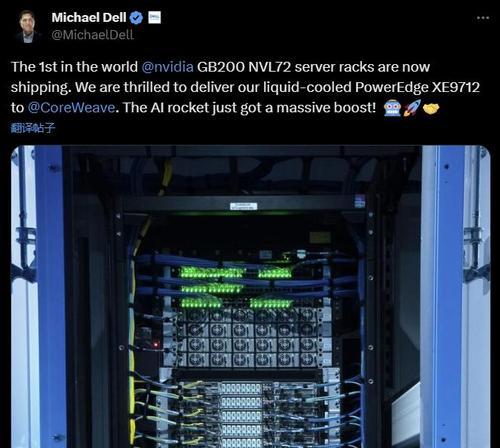Click the white label atop the rack
This screenshot has width=500, height=448.
243,206
